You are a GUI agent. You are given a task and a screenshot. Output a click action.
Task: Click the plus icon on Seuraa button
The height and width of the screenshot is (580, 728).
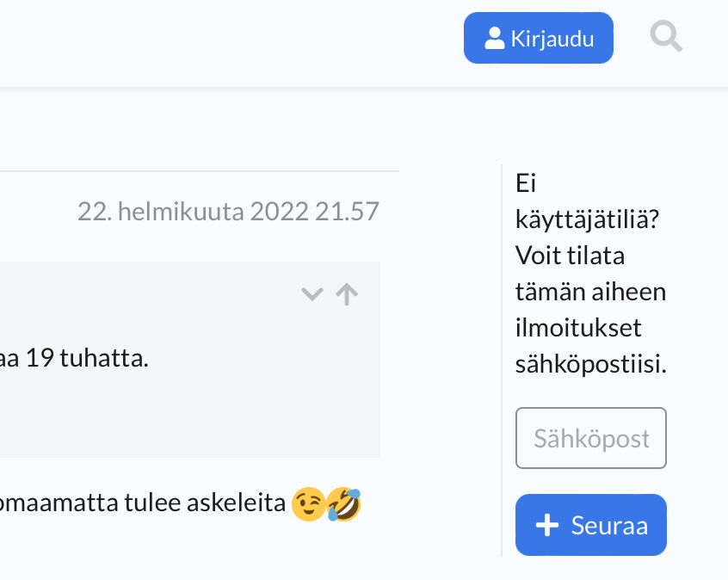(547, 526)
